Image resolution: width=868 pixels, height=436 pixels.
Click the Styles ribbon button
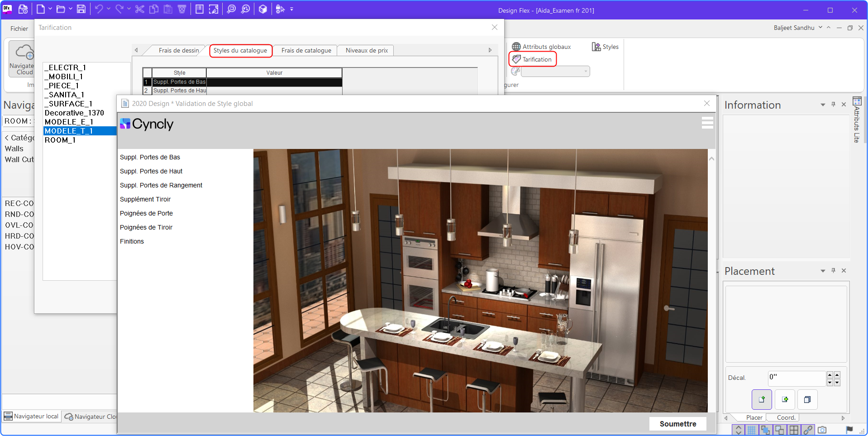pyautogui.click(x=605, y=47)
